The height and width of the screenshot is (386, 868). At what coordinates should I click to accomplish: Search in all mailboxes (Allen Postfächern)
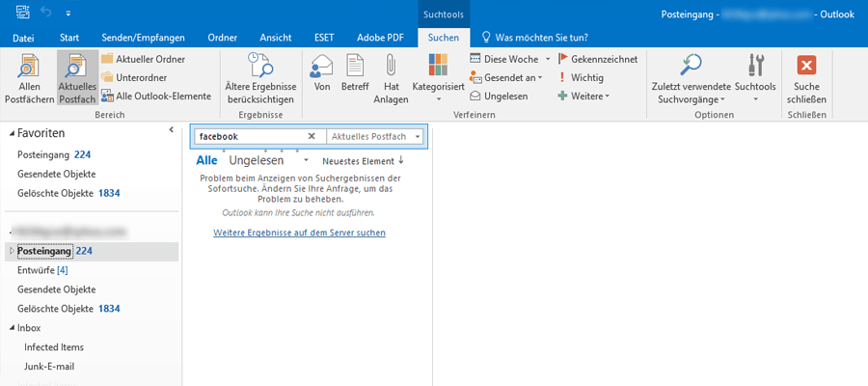(x=29, y=78)
